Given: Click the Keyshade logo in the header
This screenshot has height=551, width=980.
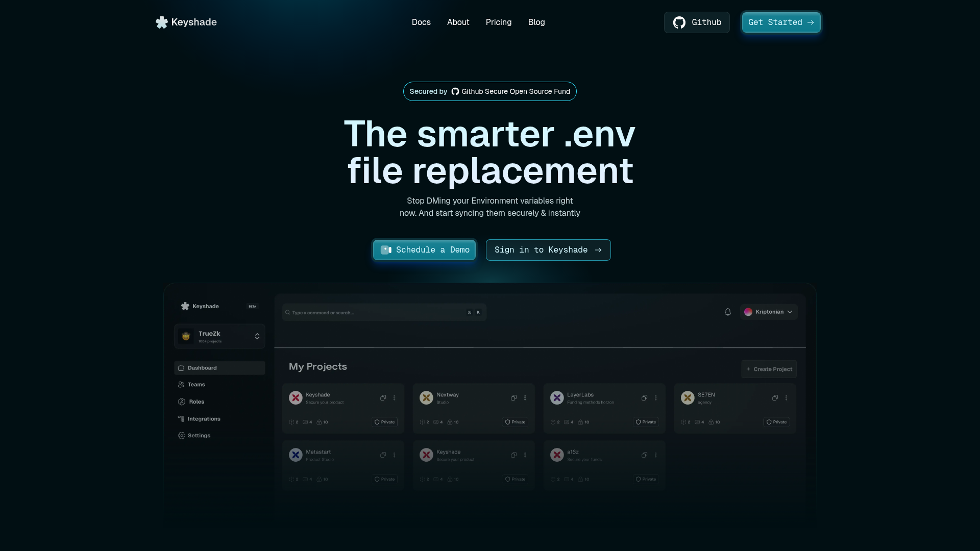Looking at the screenshot, I should coord(186,22).
